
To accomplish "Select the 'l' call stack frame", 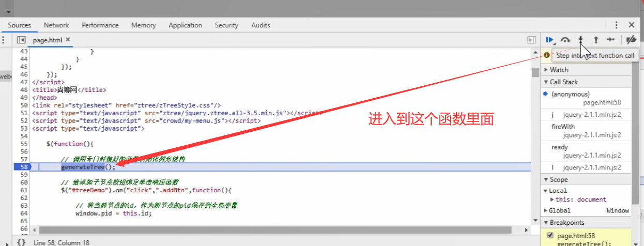I will 586,167.
